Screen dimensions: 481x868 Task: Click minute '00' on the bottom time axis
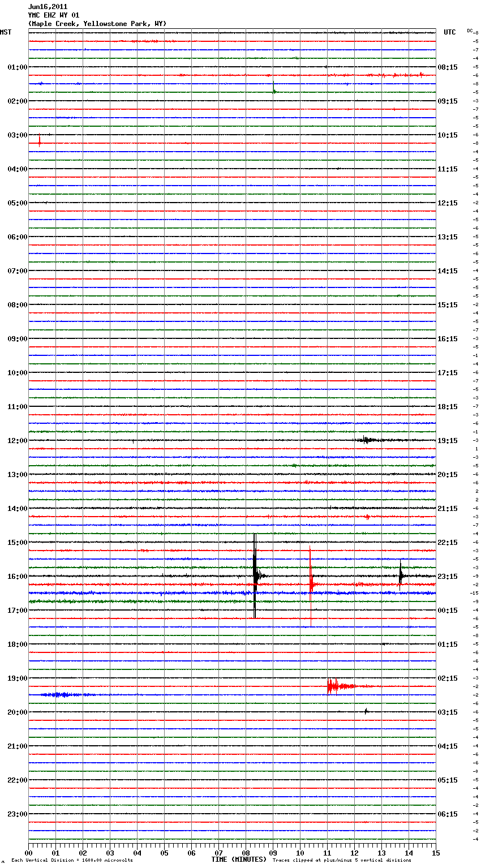28,853
